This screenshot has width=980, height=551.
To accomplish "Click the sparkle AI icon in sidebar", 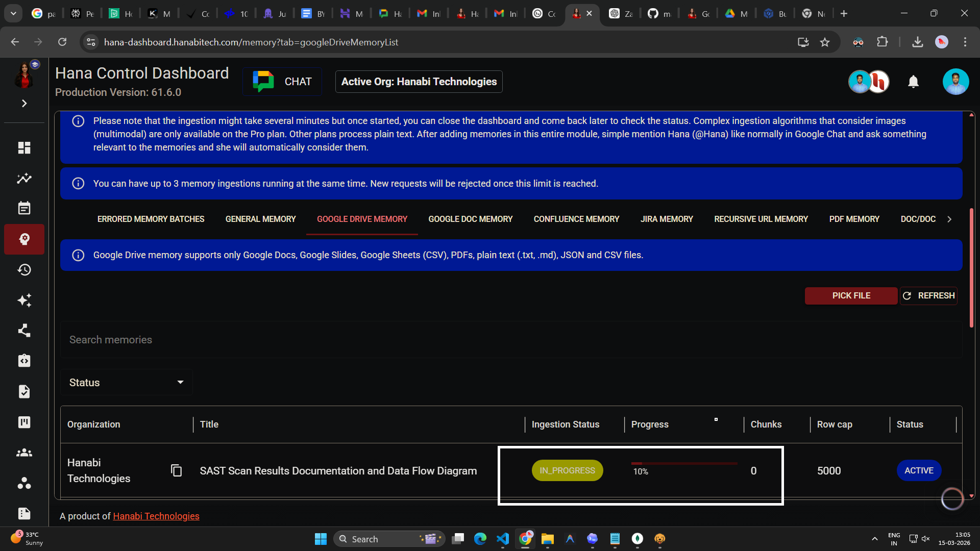I will click(24, 300).
